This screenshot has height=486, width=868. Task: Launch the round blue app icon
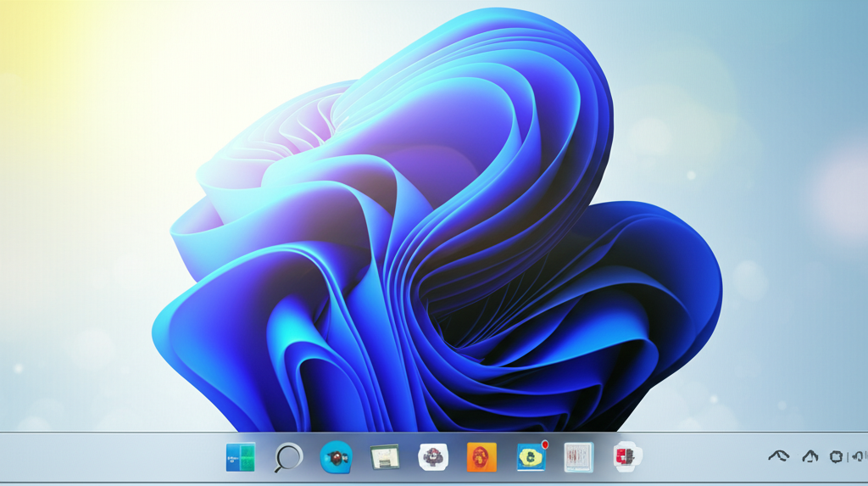click(x=337, y=458)
